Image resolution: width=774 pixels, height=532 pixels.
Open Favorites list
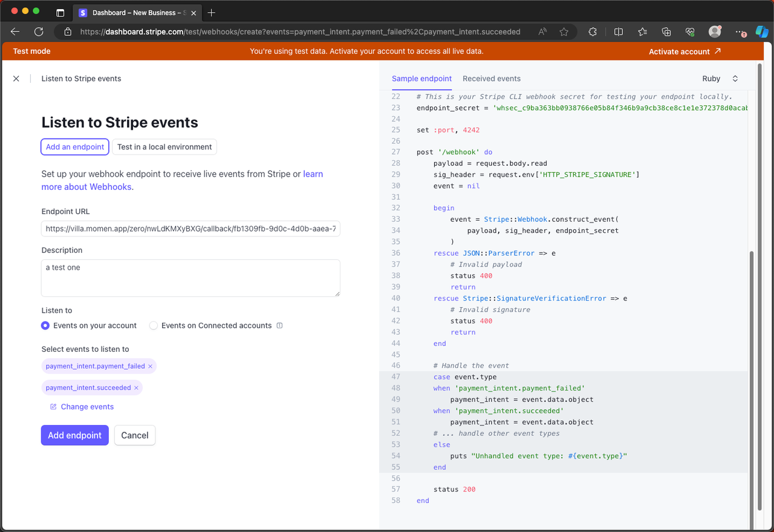[x=642, y=32]
